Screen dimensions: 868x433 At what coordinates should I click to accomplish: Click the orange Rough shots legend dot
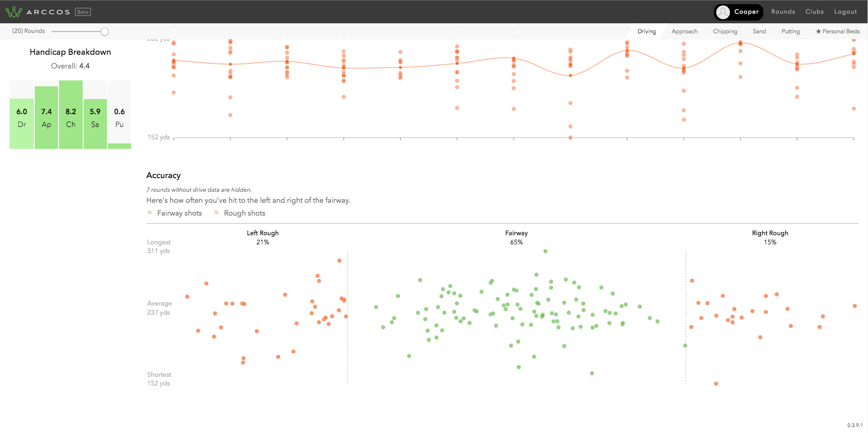[x=217, y=212]
